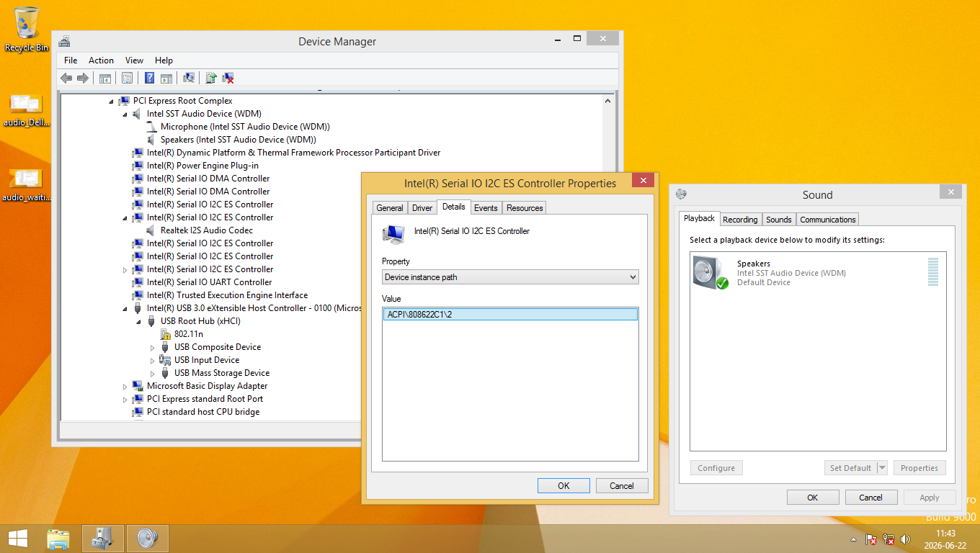Open the Set Default dropdown arrow
980x553 pixels.
click(882, 468)
